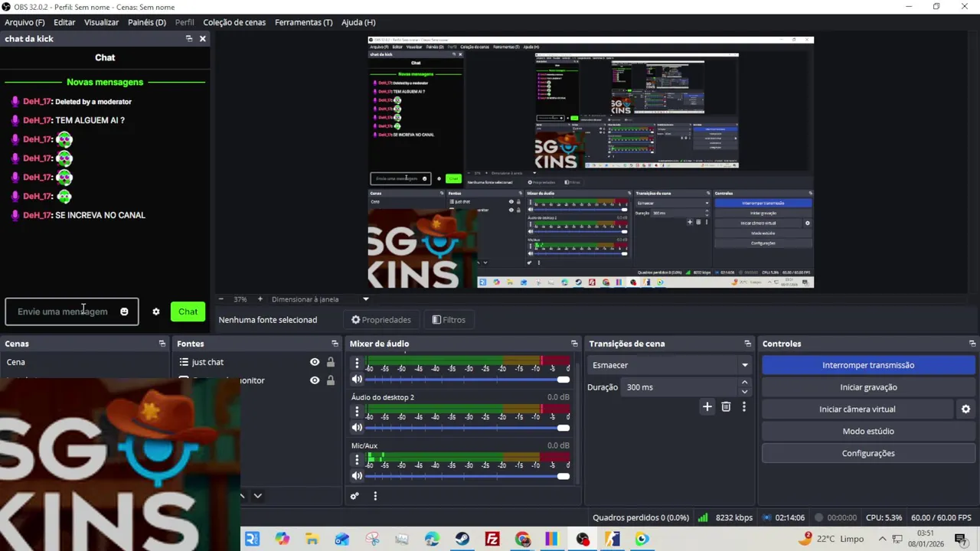
Task: Delete the scene transition with trash icon
Action: tap(726, 407)
